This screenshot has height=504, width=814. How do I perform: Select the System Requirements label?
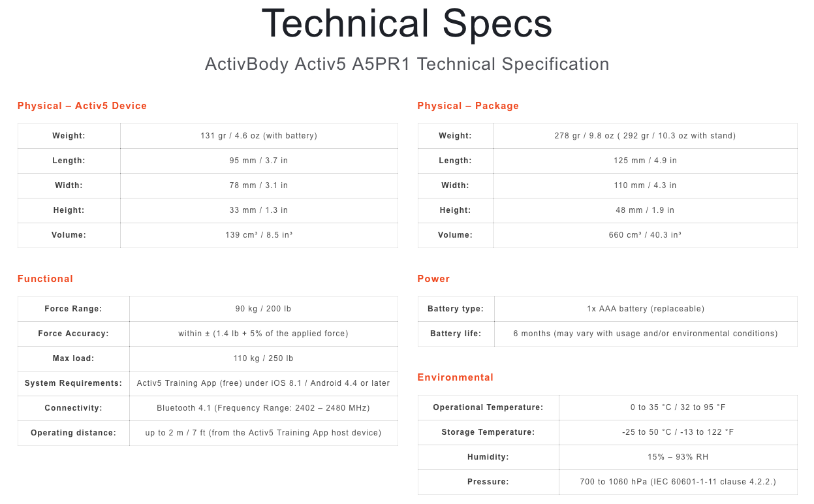pos(73,383)
